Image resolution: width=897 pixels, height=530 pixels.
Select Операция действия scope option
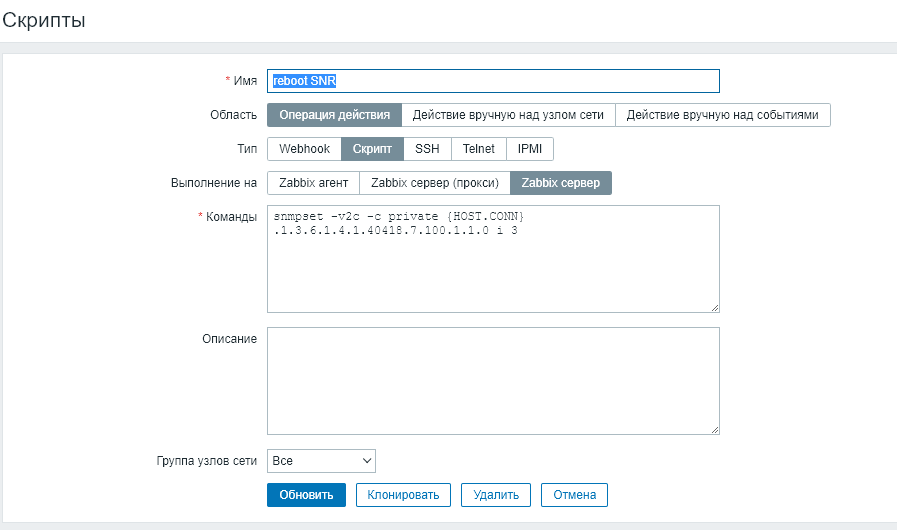(335, 115)
